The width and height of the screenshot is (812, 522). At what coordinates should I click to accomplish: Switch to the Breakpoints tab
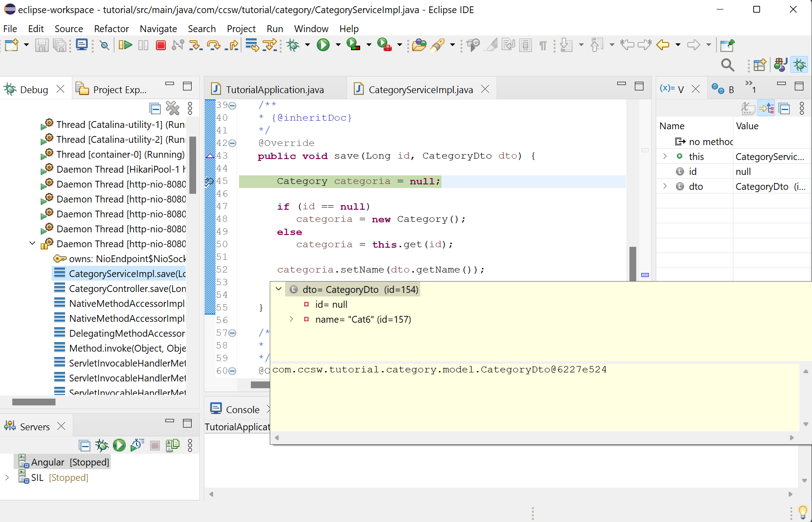[x=723, y=89]
